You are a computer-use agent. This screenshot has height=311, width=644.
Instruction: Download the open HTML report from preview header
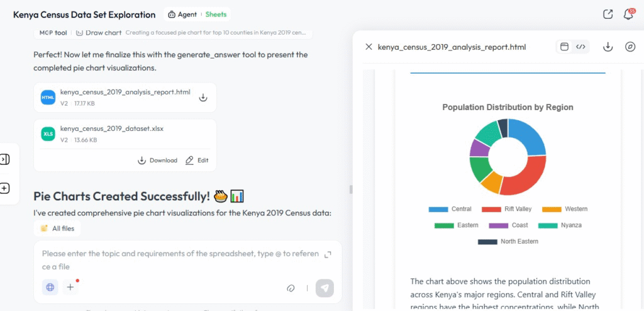[608, 47]
